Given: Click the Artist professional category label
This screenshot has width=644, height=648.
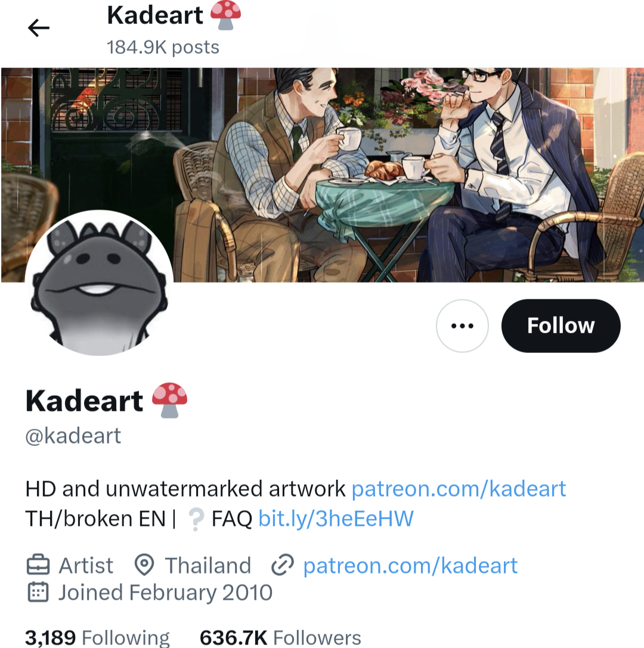Looking at the screenshot, I should (x=86, y=565).
